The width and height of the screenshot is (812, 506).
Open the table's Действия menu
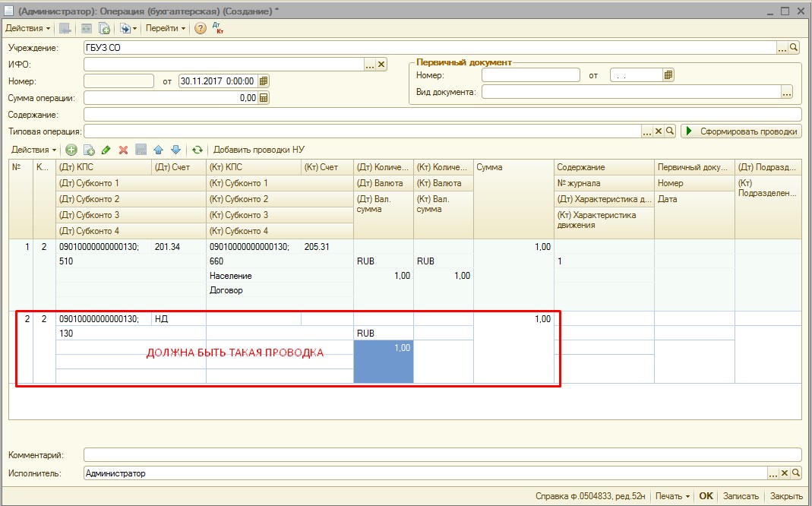[x=33, y=150]
